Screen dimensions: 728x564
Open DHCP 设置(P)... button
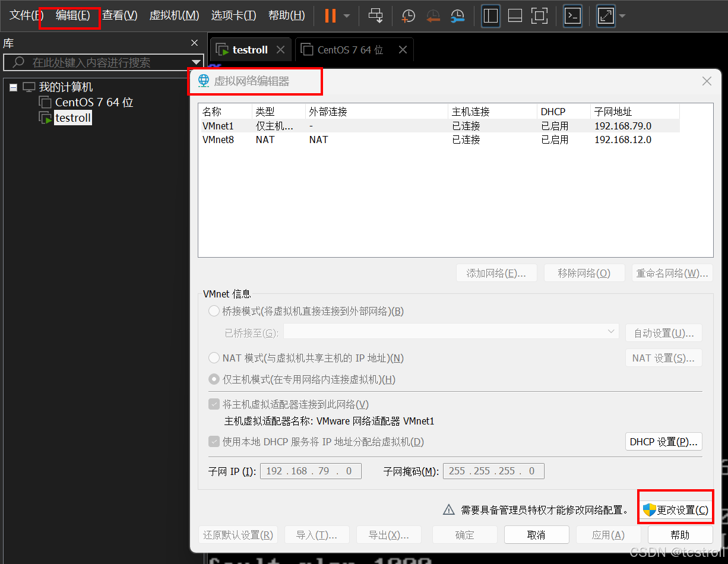(664, 442)
